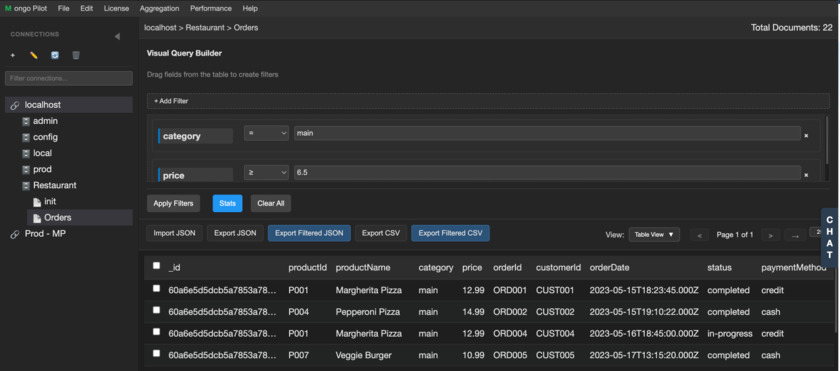Click the edit connection pencil icon
This screenshot has width=840, height=371.
pyautogui.click(x=34, y=55)
